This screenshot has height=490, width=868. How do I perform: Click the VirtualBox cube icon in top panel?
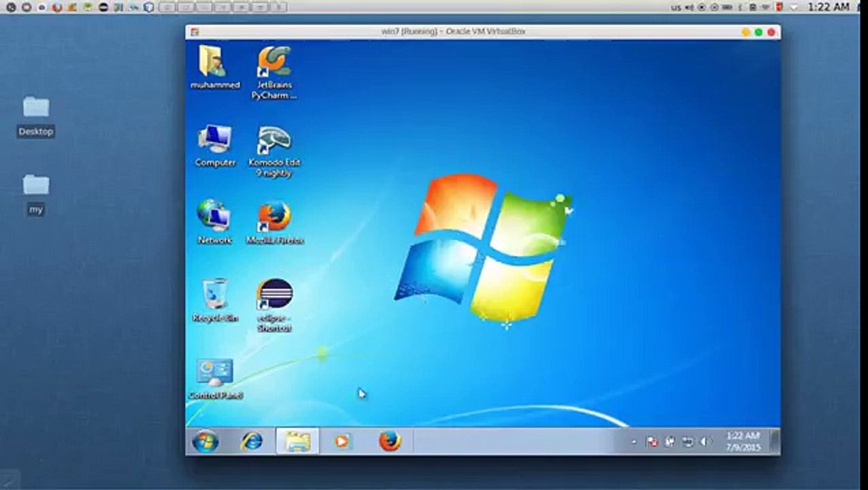tap(149, 7)
